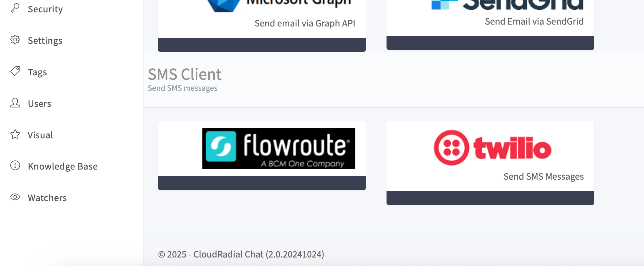The image size is (644, 266).
Task: Click the 'Send SMS messages' subtitle
Action: (x=183, y=88)
